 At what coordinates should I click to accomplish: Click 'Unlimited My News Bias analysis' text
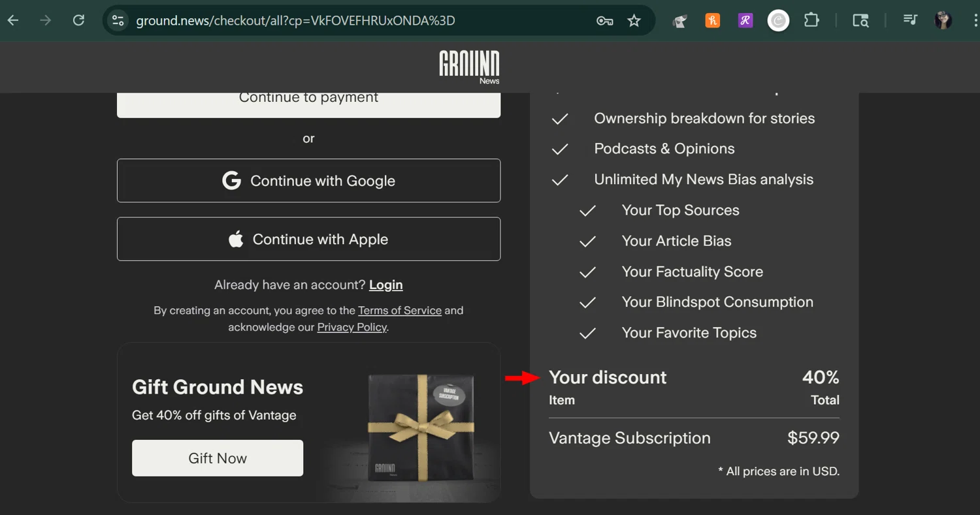tap(704, 179)
